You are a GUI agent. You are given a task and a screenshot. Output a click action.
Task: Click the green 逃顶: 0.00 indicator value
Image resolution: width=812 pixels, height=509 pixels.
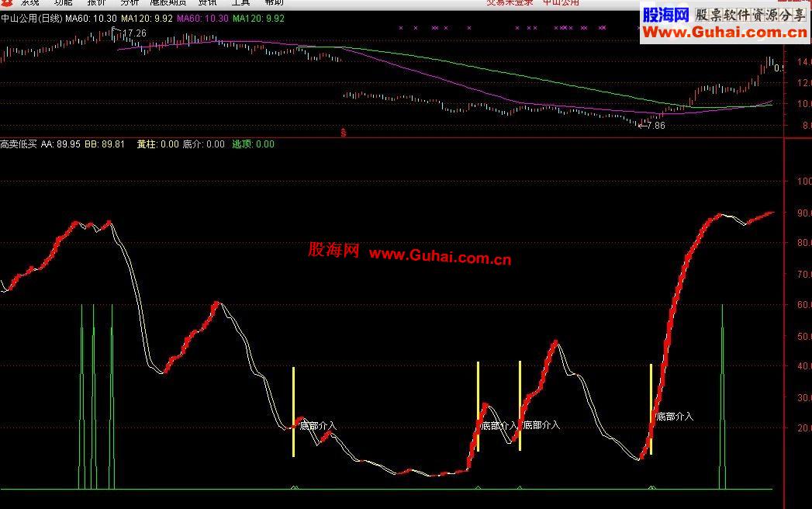click(254, 144)
